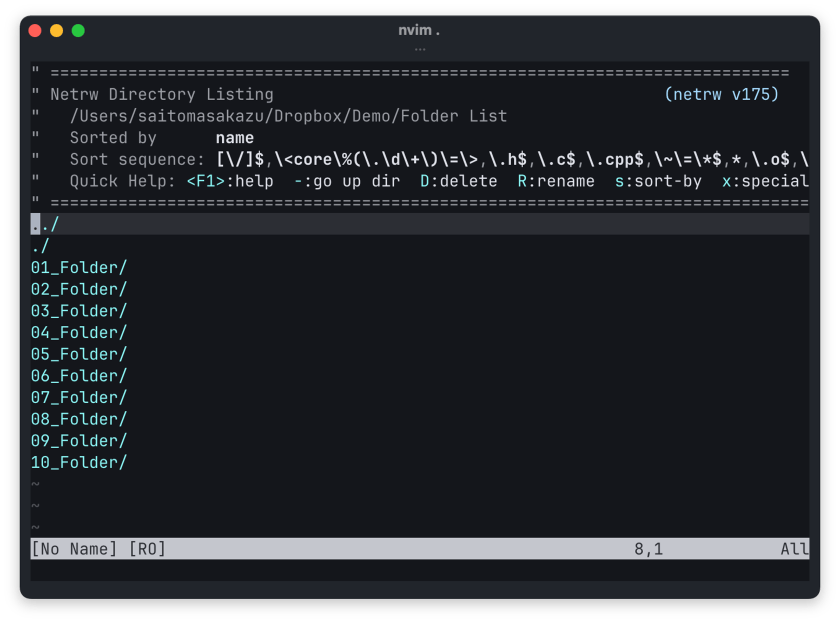The width and height of the screenshot is (840, 623).
Task: Open the 02_Folder/ directory
Action: [x=78, y=289]
